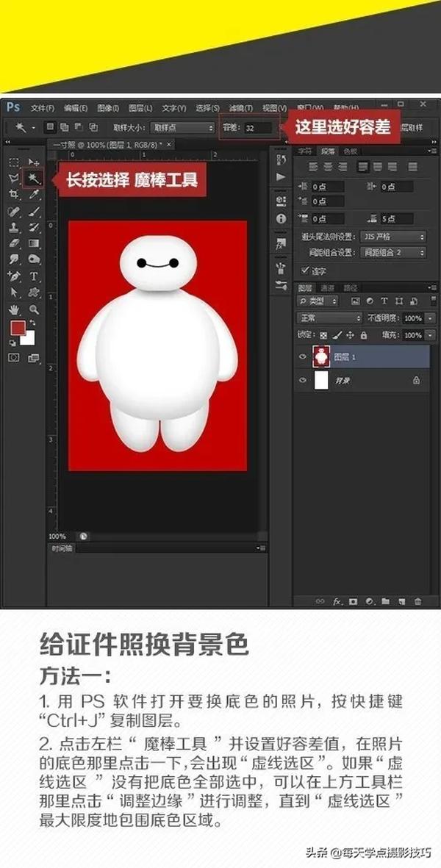Click the center text button
This screenshot has width=441, height=868.
[328, 166]
